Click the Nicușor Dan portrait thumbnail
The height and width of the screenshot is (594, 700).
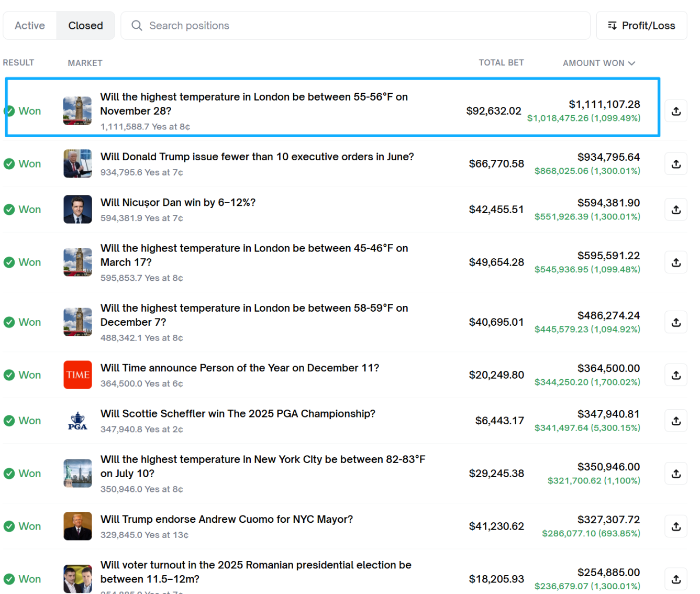coord(77,210)
